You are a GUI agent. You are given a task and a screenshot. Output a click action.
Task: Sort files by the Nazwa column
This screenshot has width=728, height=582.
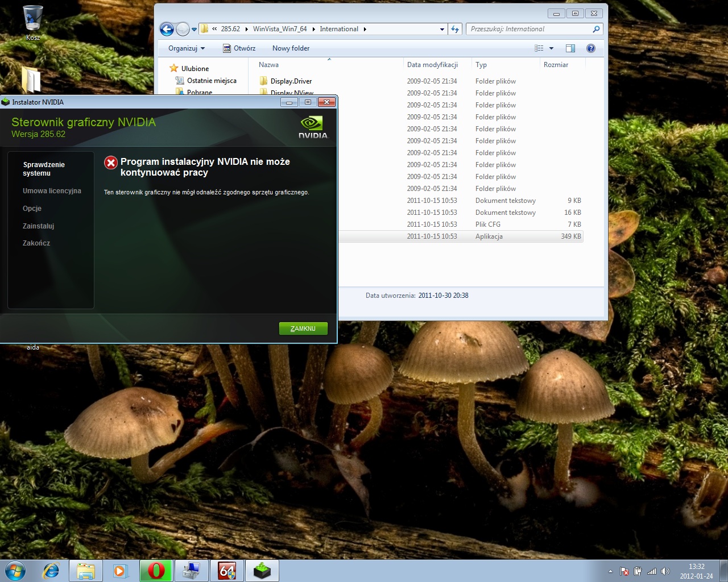pos(268,65)
